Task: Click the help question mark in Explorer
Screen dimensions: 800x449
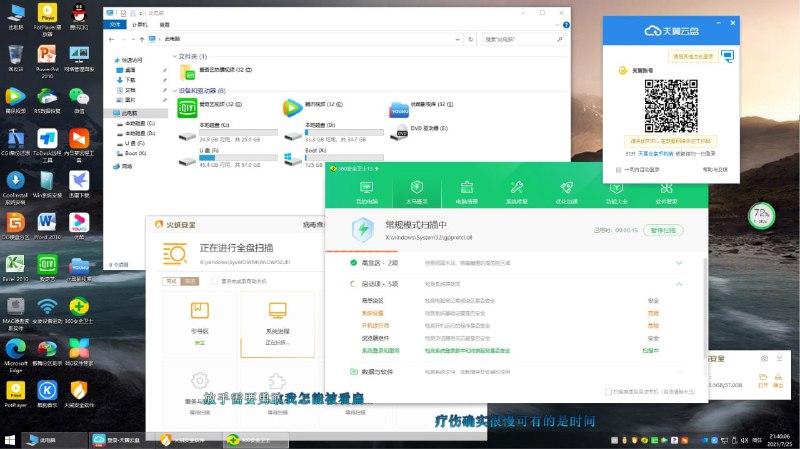Action: point(566,24)
